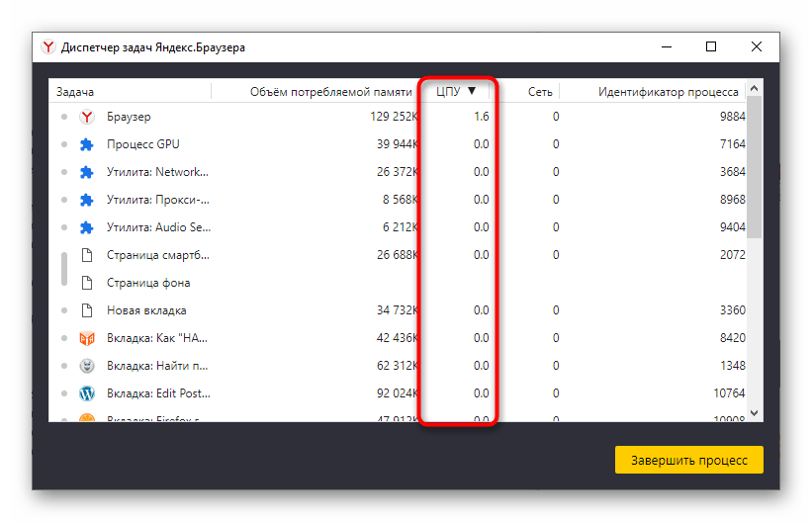The image size is (812, 522).
Task: Select the Утилита: Audio Se... row
Action: click(398, 227)
